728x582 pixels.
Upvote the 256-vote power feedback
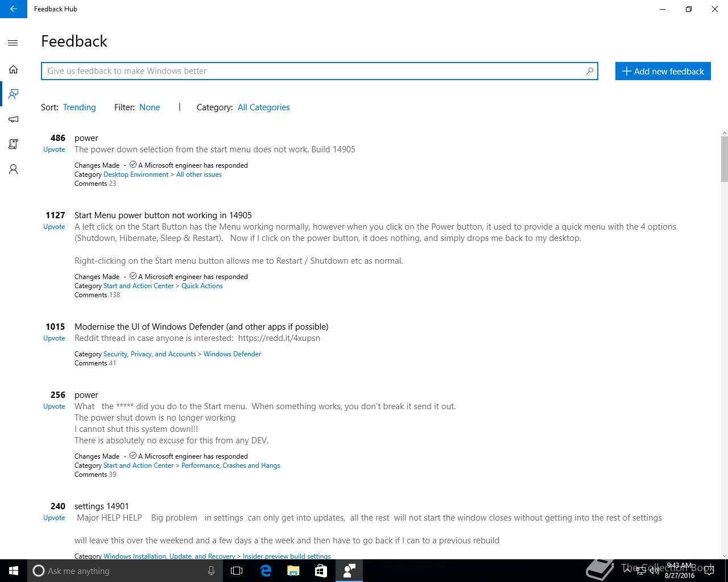coord(54,406)
